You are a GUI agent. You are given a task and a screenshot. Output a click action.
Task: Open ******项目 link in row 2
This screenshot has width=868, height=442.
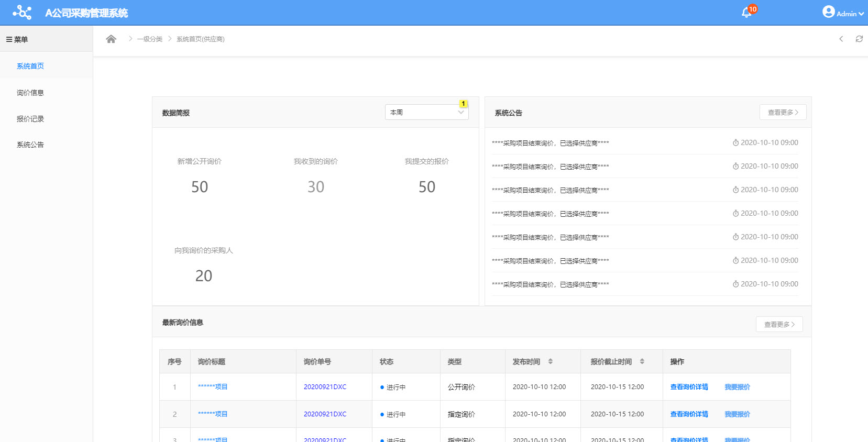pos(213,414)
